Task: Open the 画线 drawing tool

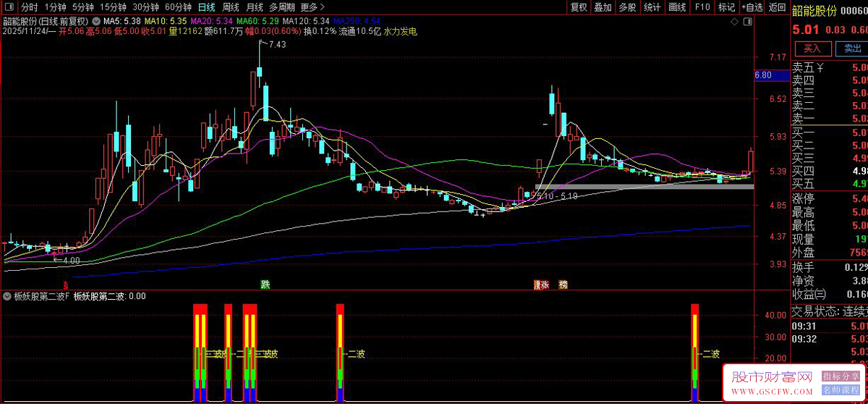Action: (x=677, y=7)
